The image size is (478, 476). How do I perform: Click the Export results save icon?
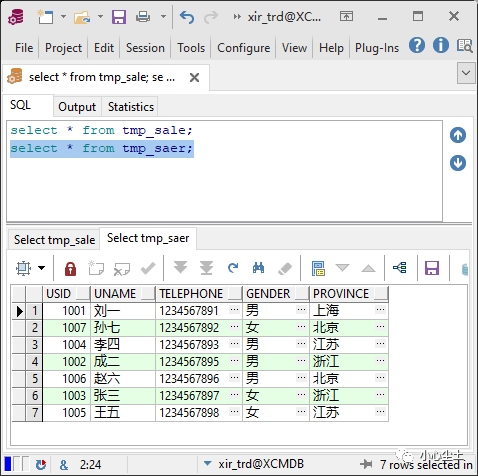pos(432,268)
